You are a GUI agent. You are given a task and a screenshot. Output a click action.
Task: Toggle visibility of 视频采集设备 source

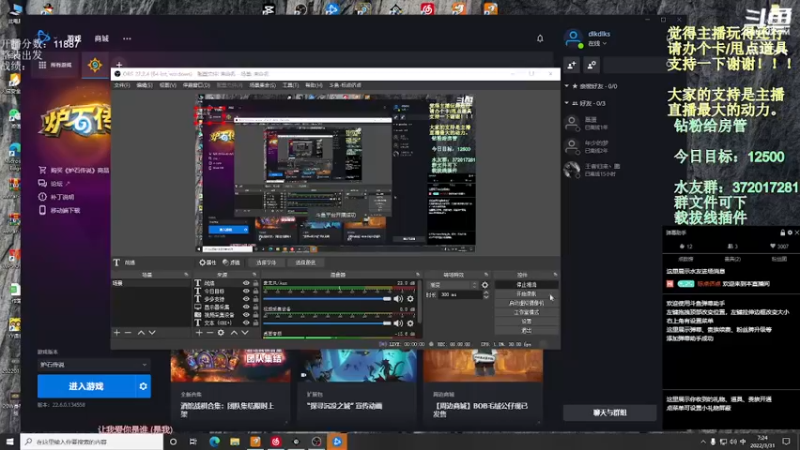(x=246, y=315)
